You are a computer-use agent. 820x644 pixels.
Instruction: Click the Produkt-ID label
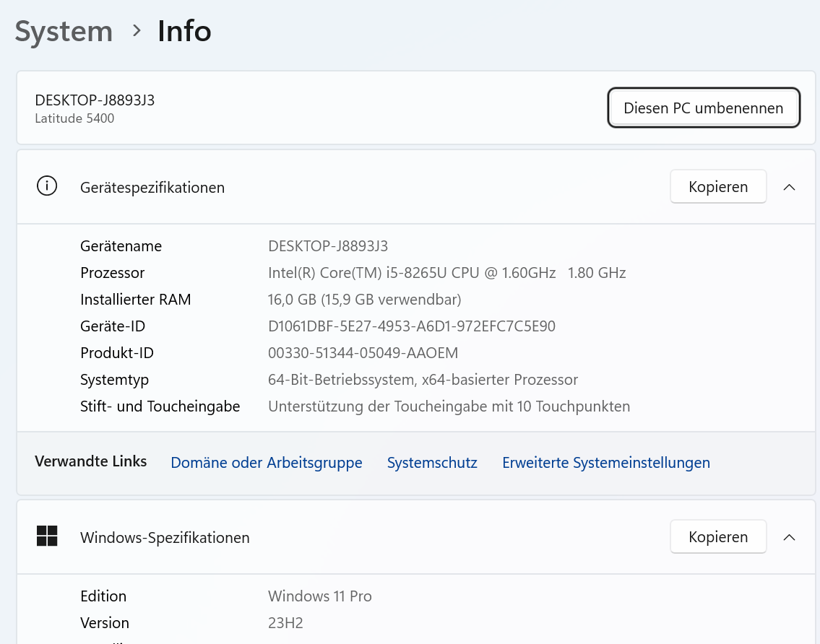pyautogui.click(x=116, y=353)
